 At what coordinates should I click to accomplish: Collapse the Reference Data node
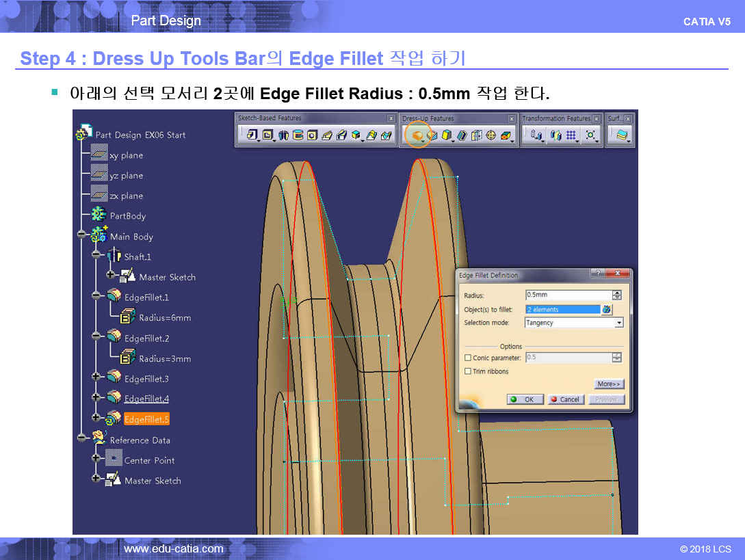[x=81, y=438]
